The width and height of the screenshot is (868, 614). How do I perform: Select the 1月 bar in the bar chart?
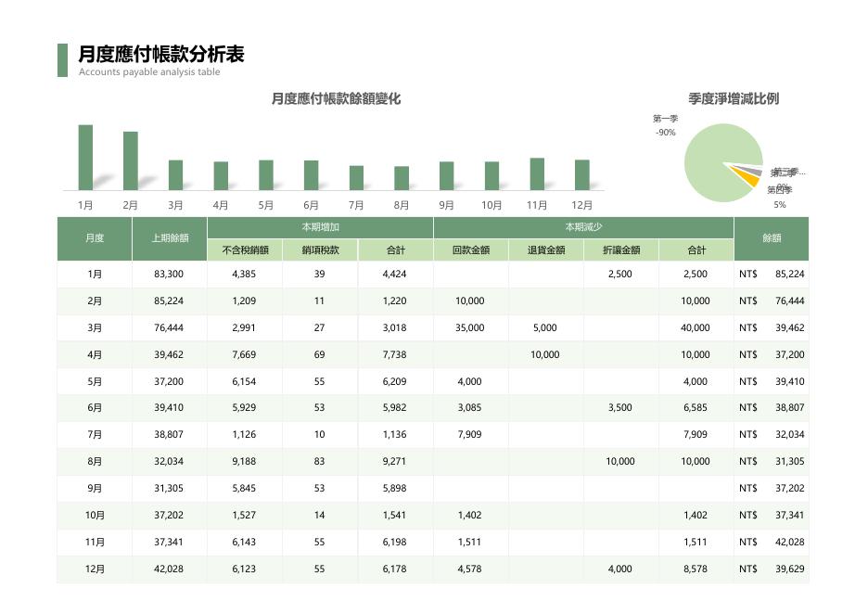[x=85, y=158]
